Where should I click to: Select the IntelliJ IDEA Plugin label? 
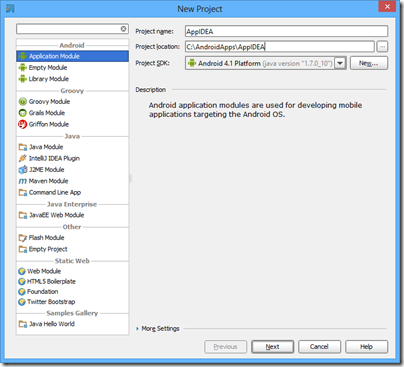pyautogui.click(x=54, y=158)
